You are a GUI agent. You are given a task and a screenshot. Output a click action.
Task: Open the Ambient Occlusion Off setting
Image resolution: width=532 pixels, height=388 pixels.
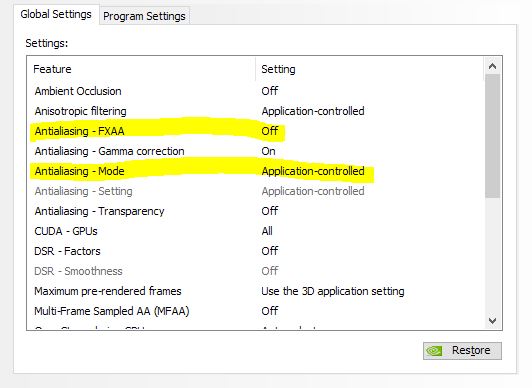[270, 91]
